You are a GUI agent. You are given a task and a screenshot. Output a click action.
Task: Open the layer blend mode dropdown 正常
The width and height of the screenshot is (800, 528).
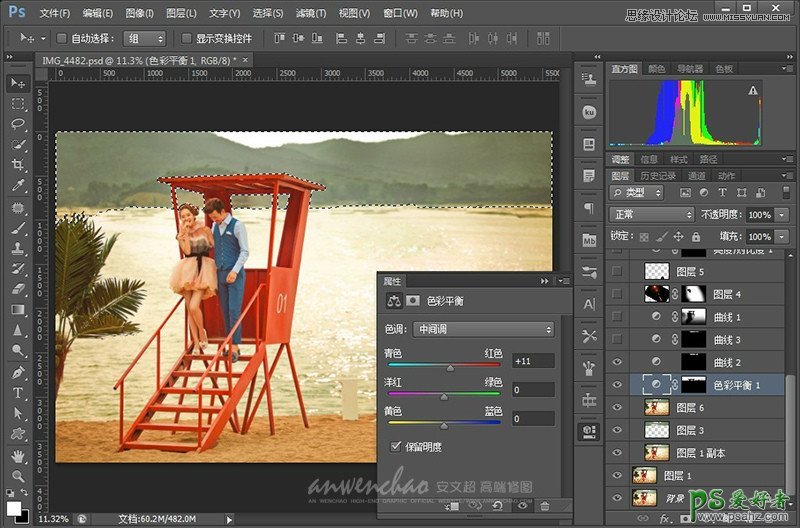point(652,215)
